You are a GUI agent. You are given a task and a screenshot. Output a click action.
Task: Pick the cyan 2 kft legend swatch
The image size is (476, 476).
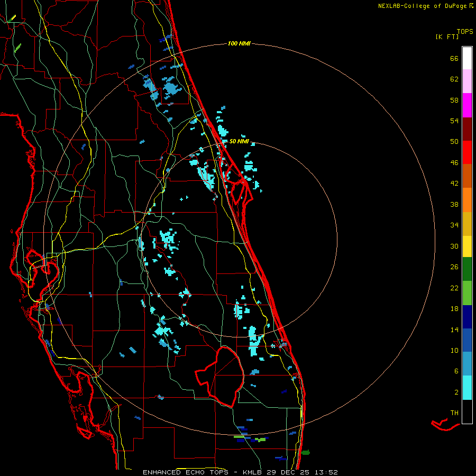coord(467,388)
